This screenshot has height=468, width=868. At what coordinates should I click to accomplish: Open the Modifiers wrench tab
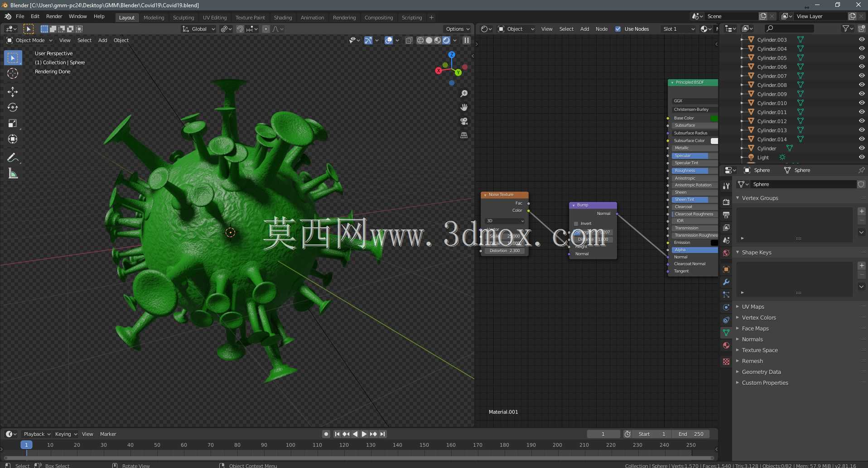point(726,282)
